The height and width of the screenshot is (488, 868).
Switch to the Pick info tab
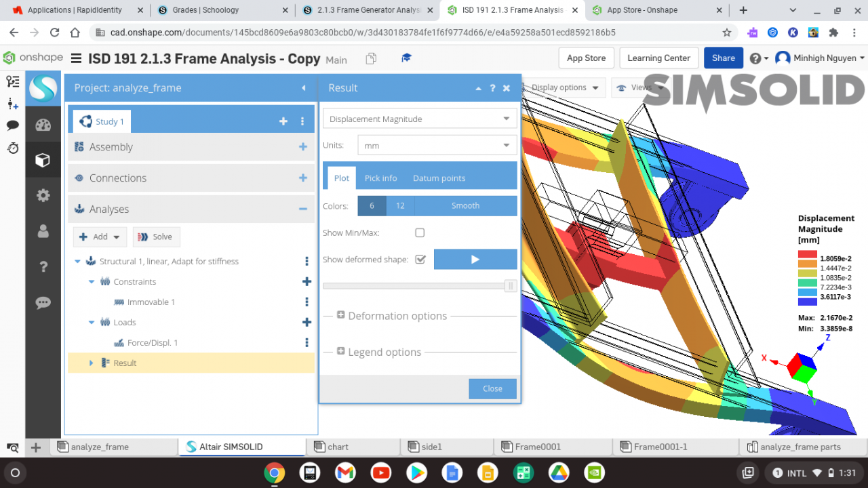[x=380, y=178]
